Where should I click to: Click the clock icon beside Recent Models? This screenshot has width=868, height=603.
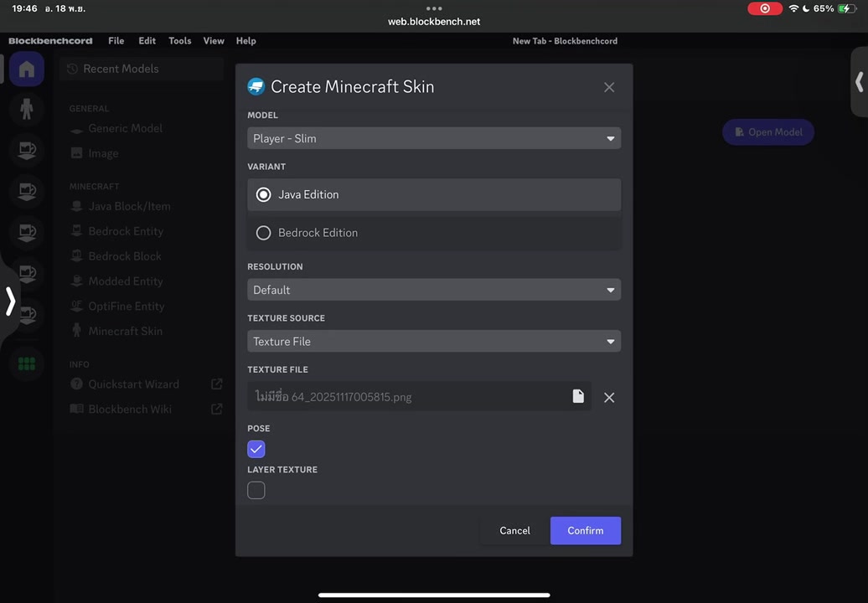[x=72, y=69]
